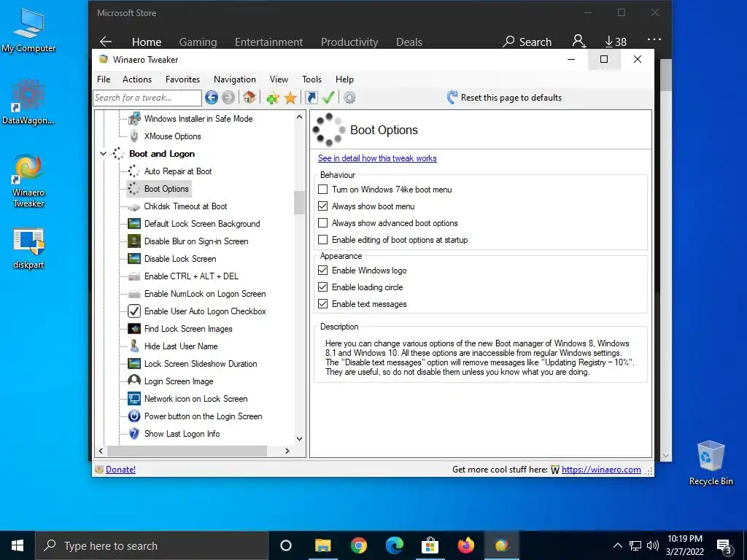
Task: Open the Help menu
Action: [344, 79]
